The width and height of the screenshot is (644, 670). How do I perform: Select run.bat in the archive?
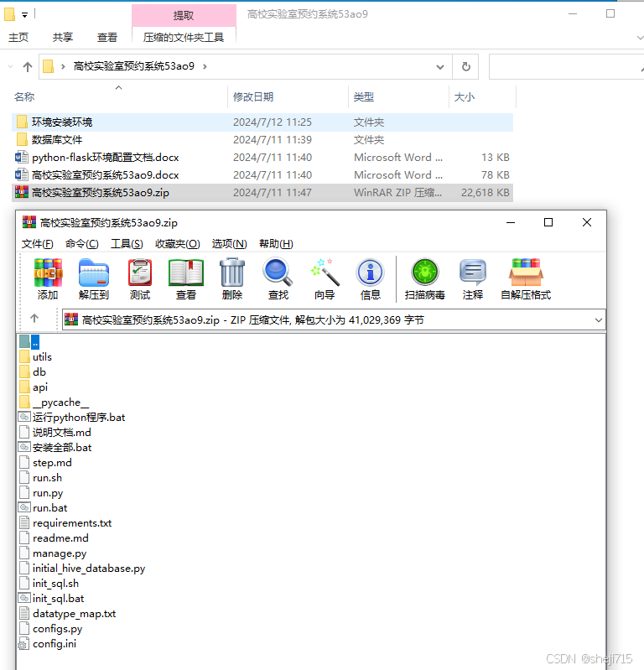(50, 507)
